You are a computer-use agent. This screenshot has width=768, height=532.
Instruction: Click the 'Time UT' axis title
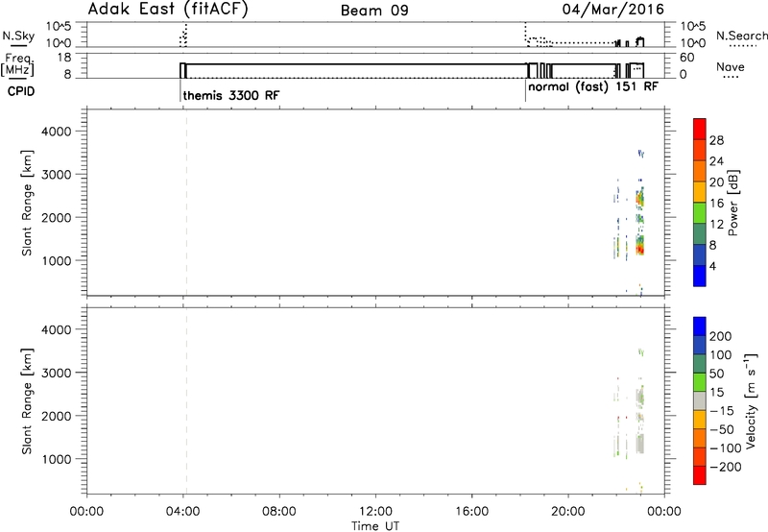375,526
